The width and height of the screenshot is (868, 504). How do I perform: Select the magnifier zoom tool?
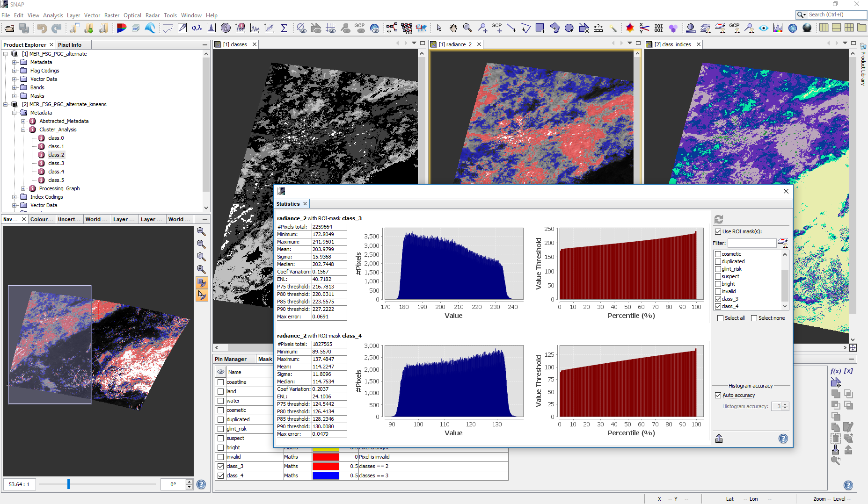[x=467, y=29]
